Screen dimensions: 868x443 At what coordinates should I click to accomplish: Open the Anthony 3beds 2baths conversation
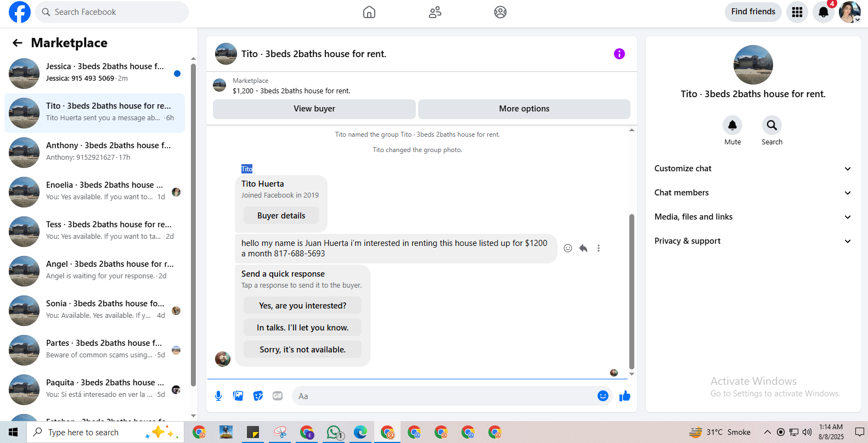coord(95,153)
